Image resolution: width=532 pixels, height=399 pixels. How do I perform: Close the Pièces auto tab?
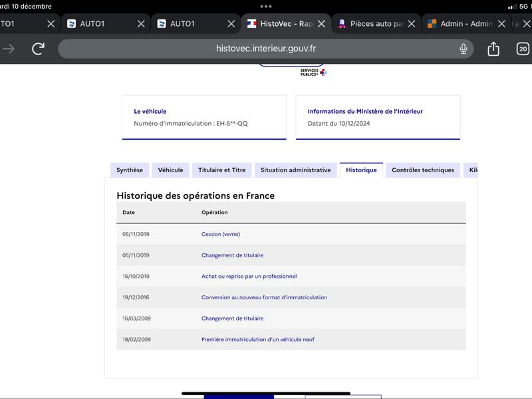click(x=411, y=24)
